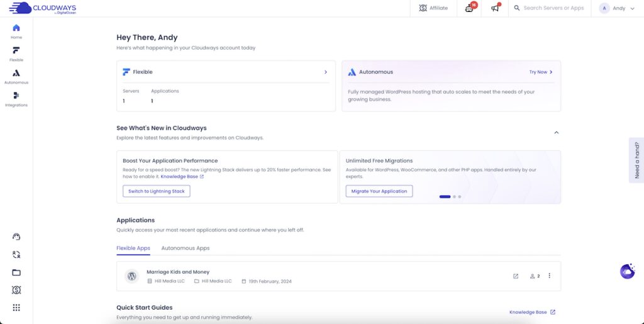This screenshot has height=324, width=644.
Task: Open the Integrations sidebar section
Action: tap(16, 99)
